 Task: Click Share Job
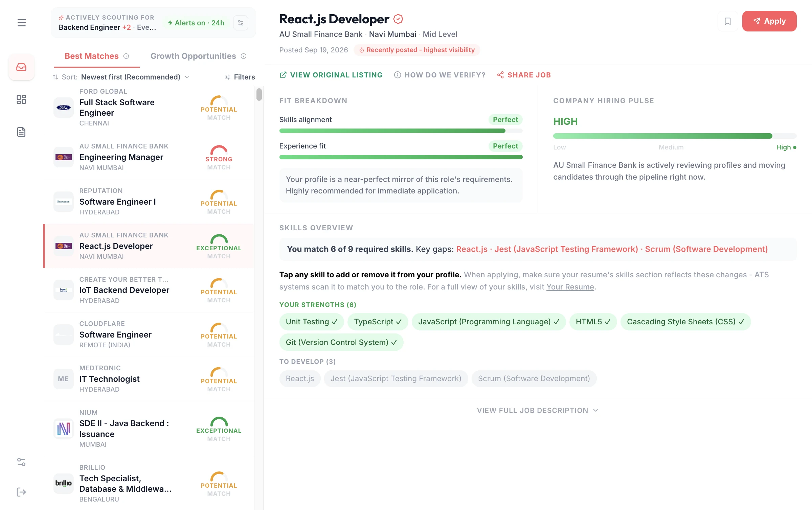coord(524,75)
